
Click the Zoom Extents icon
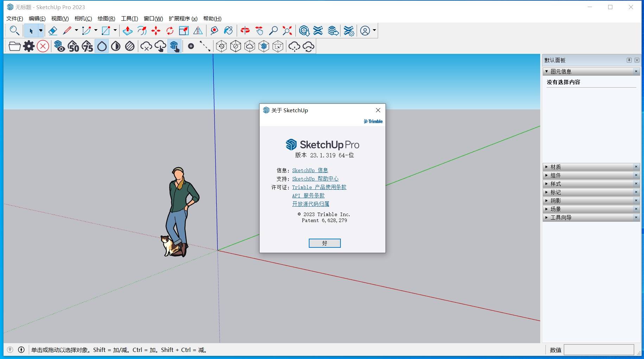tap(287, 31)
